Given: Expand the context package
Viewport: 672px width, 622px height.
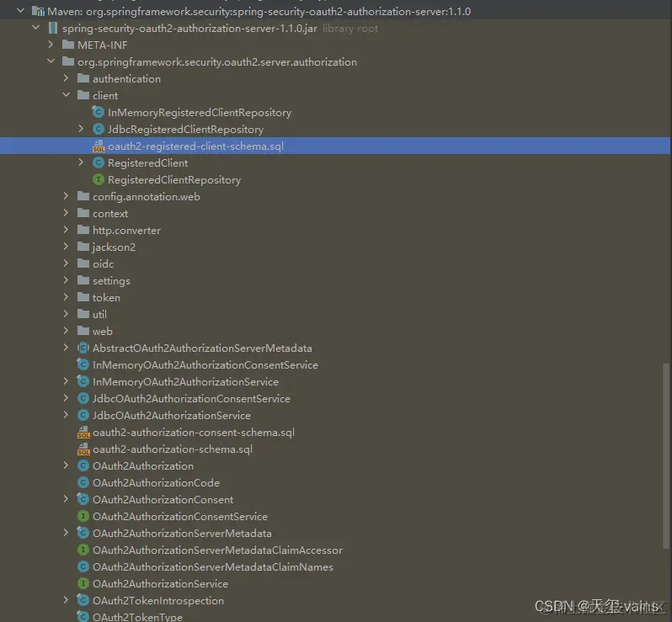Looking at the screenshot, I should [x=66, y=213].
